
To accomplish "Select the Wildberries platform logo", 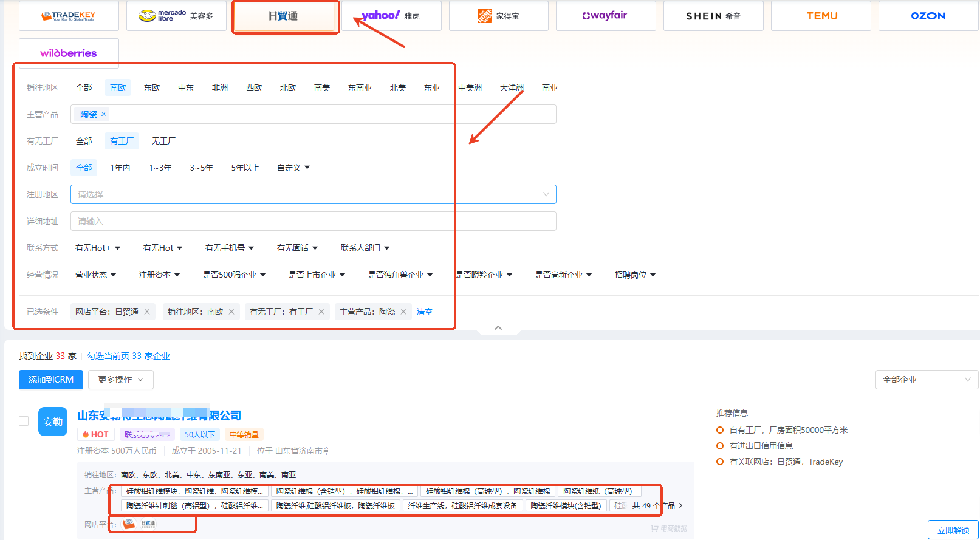I will [x=69, y=53].
